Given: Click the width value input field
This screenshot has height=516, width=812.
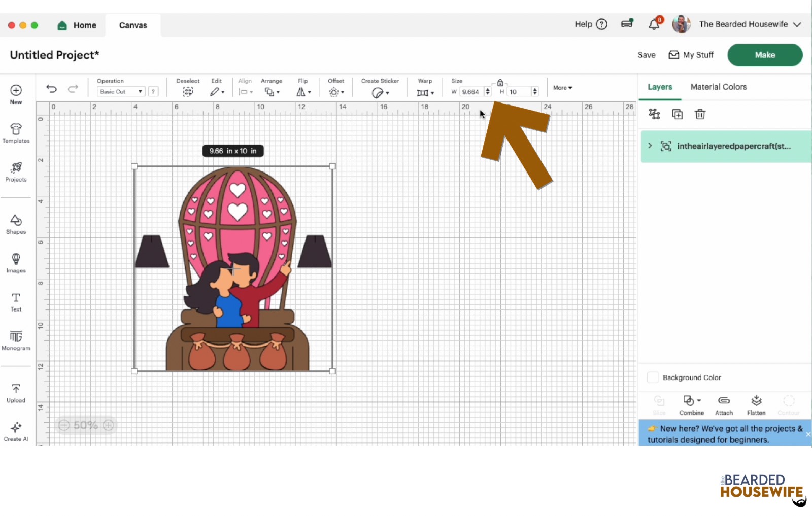Looking at the screenshot, I should coord(471,91).
